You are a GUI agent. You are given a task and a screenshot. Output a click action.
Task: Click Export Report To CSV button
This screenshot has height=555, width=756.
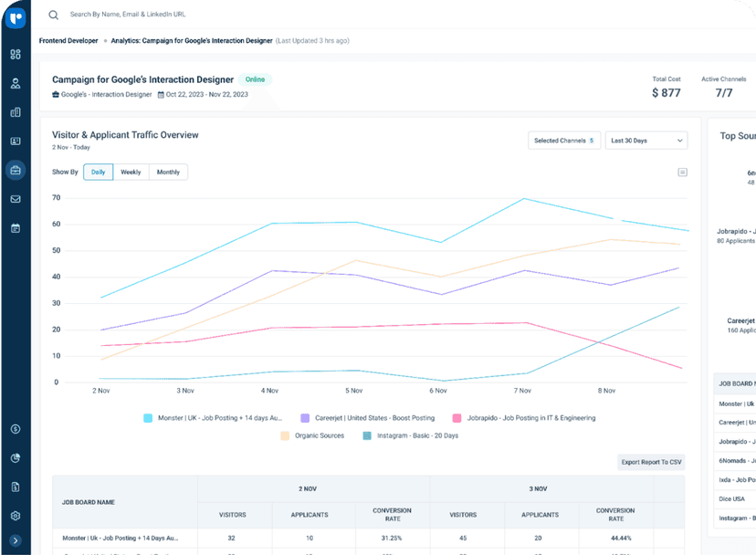[651, 462]
